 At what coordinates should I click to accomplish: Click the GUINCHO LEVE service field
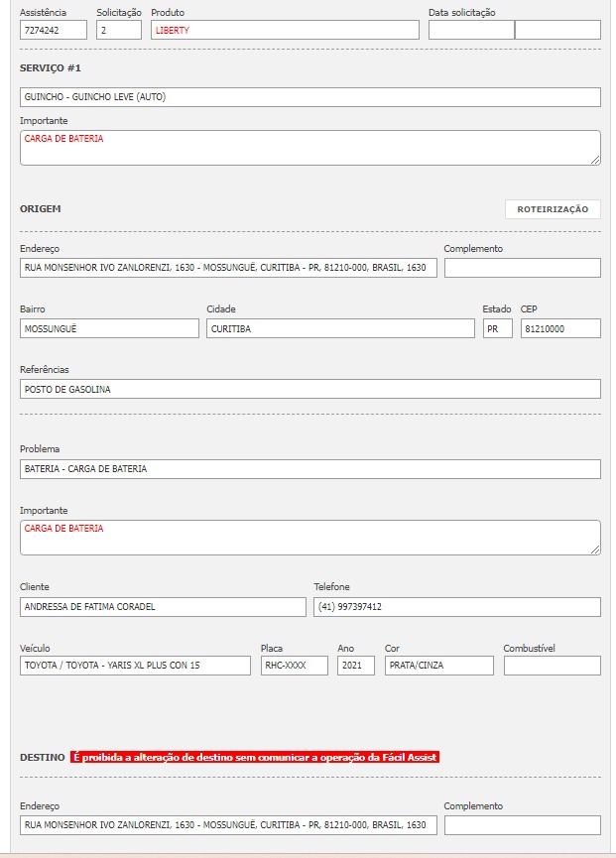309,97
